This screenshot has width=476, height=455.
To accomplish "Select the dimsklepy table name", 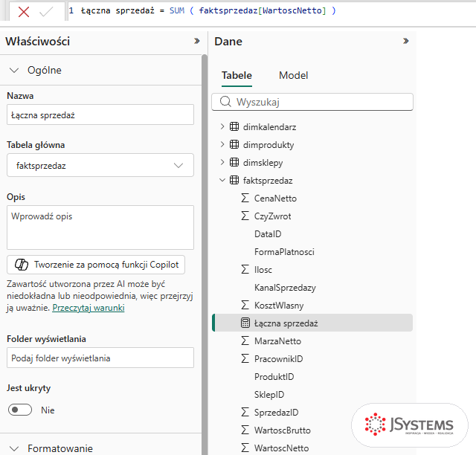I will [263, 163].
